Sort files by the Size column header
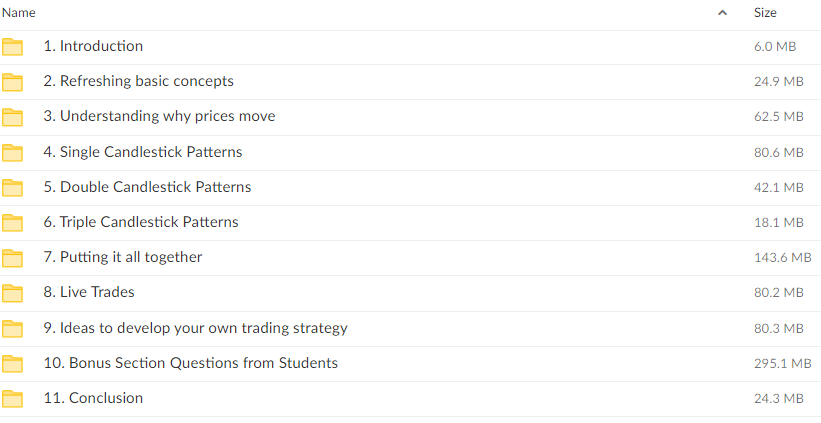The width and height of the screenshot is (821, 423). point(765,13)
